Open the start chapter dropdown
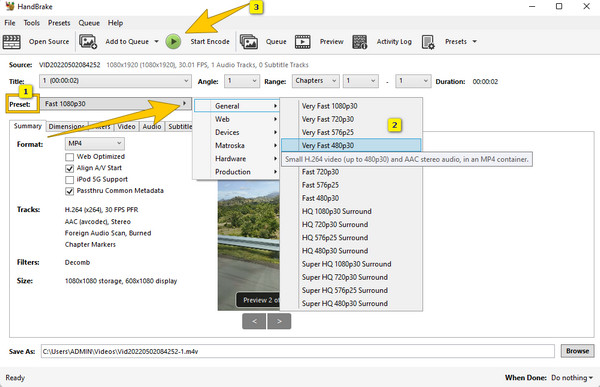Viewport: 600px width, 387px height. pos(361,81)
